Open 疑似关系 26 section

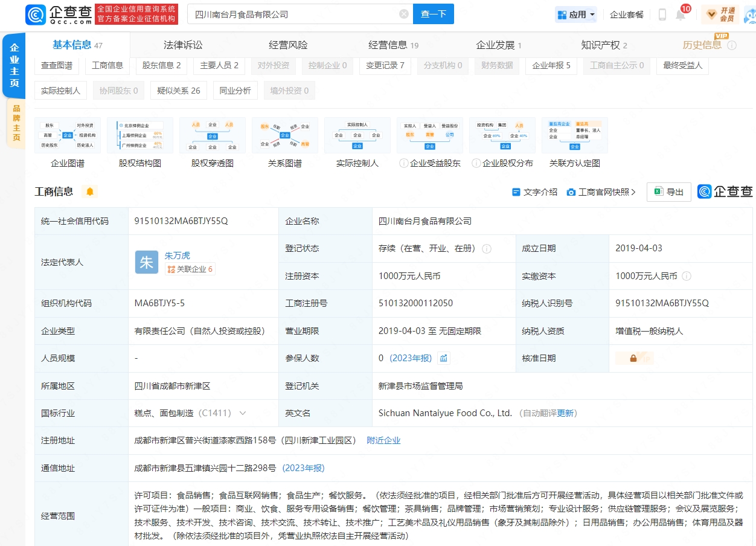(x=178, y=91)
